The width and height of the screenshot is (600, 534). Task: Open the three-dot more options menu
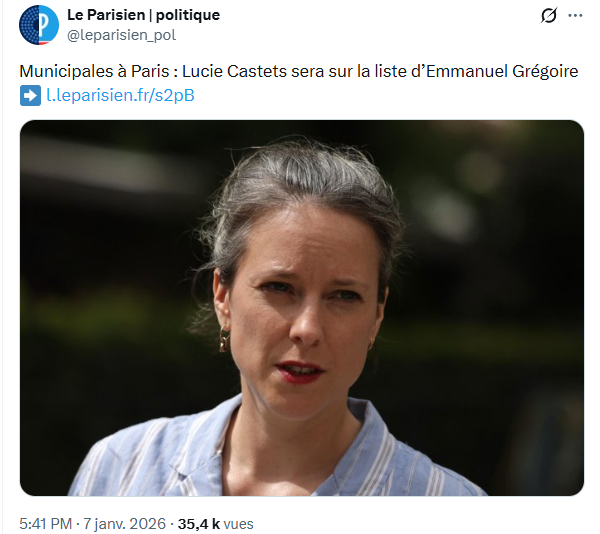pyautogui.click(x=575, y=16)
